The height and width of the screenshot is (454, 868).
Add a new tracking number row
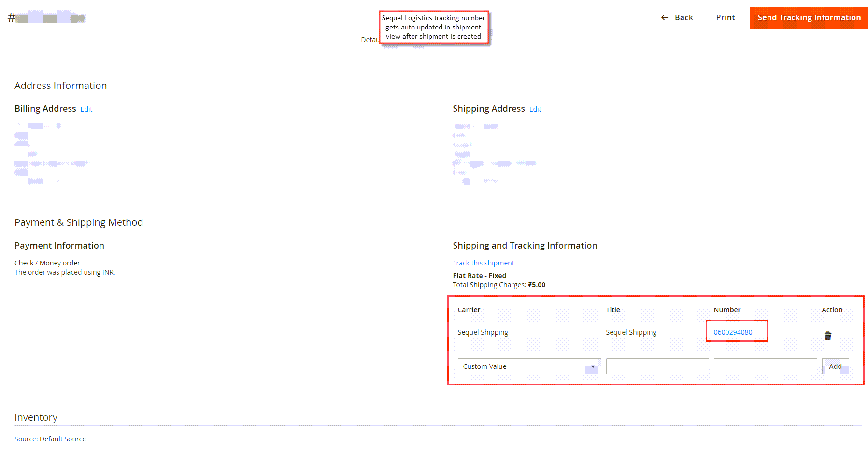tap(835, 366)
